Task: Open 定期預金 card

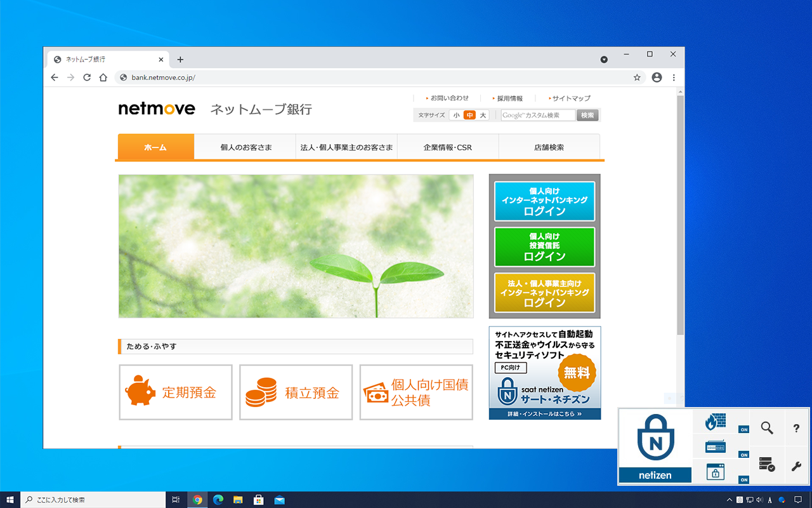Action: tap(176, 392)
